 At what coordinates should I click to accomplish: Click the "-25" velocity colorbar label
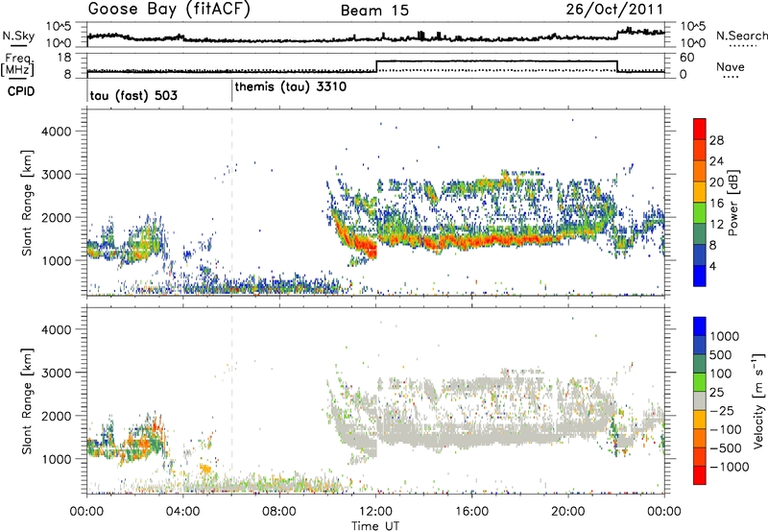(722, 410)
